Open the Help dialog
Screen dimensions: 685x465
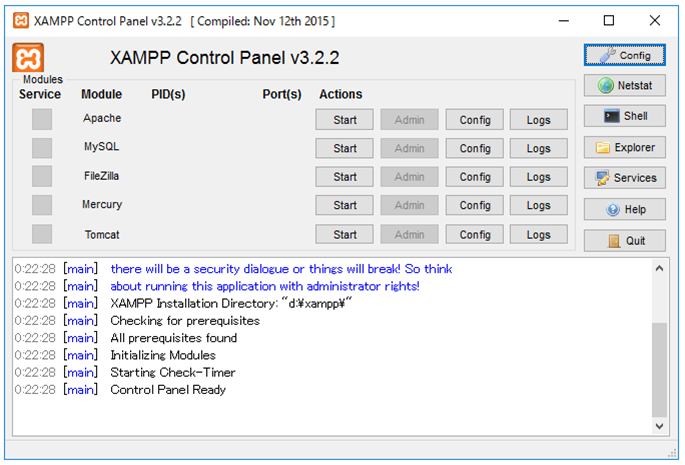[x=624, y=210]
